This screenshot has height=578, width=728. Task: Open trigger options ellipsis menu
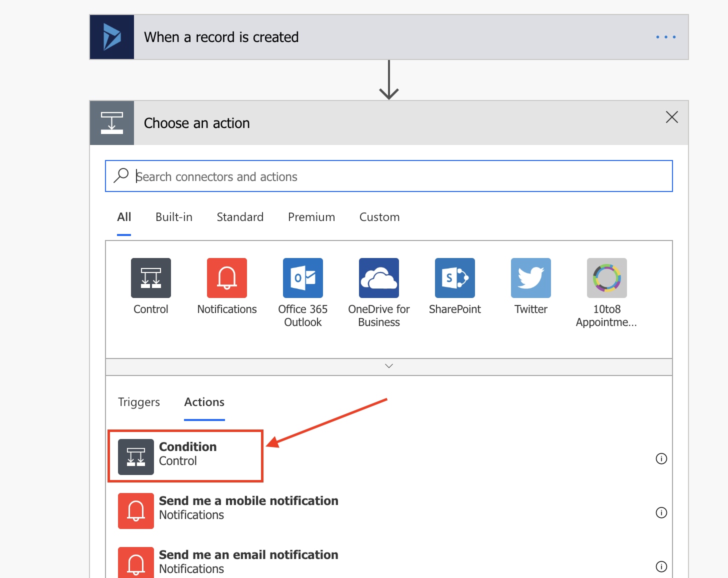[x=666, y=37]
